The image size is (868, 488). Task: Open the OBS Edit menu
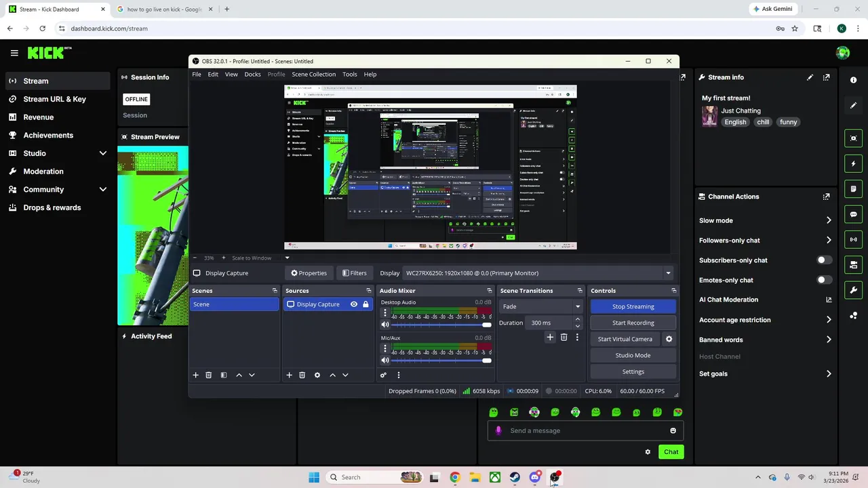click(213, 74)
